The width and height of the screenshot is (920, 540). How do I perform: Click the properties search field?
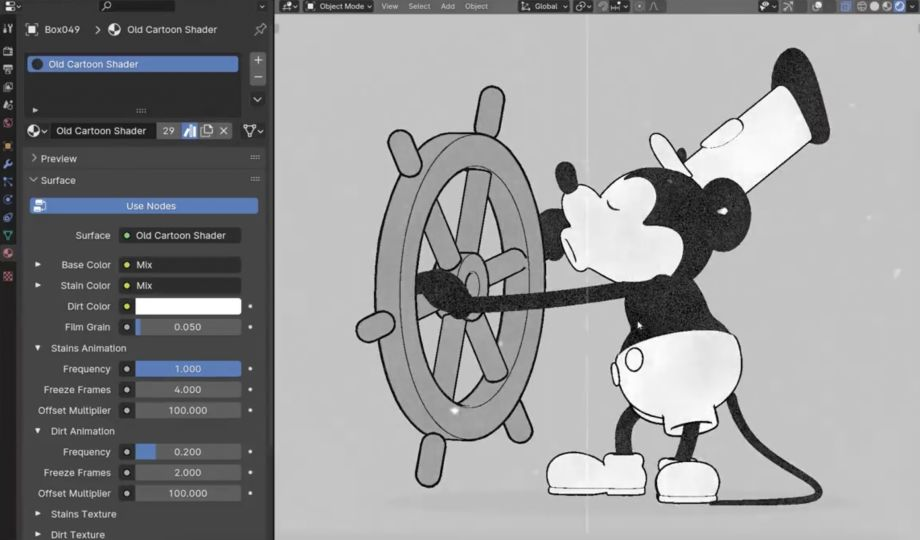pyautogui.click(x=137, y=6)
